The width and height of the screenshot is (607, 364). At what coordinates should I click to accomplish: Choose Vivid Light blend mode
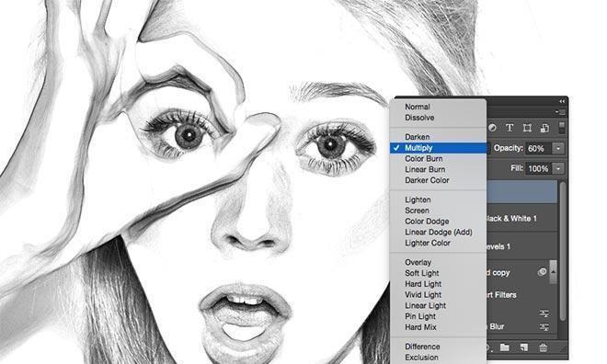click(x=438, y=295)
